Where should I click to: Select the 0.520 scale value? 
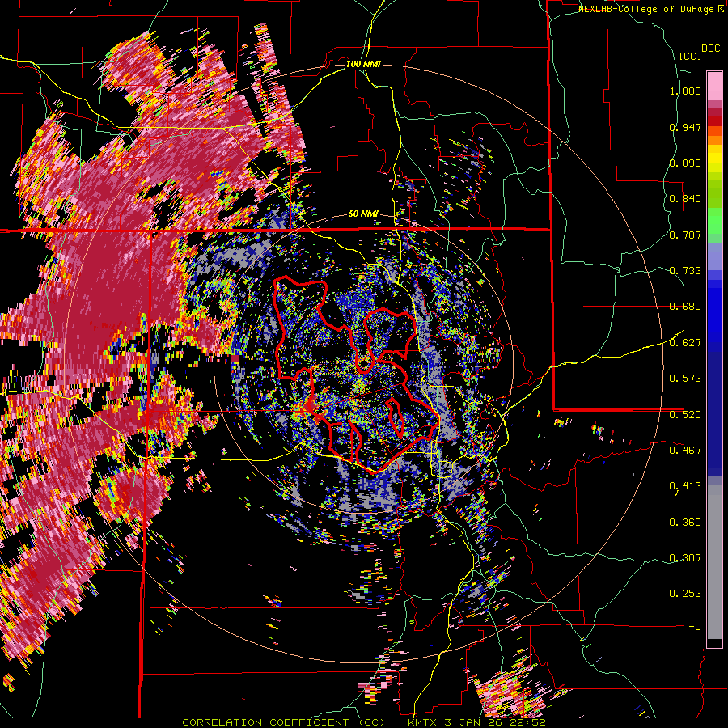point(685,415)
